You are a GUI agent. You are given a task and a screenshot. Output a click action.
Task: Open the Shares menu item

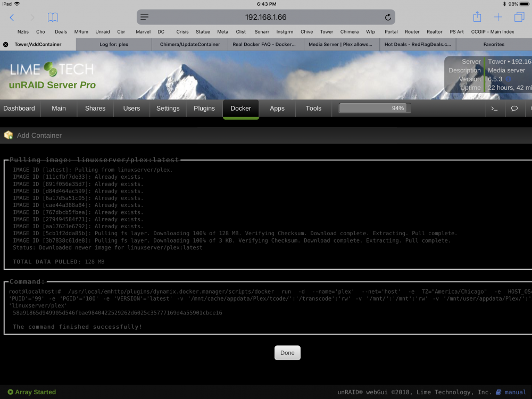(x=95, y=108)
